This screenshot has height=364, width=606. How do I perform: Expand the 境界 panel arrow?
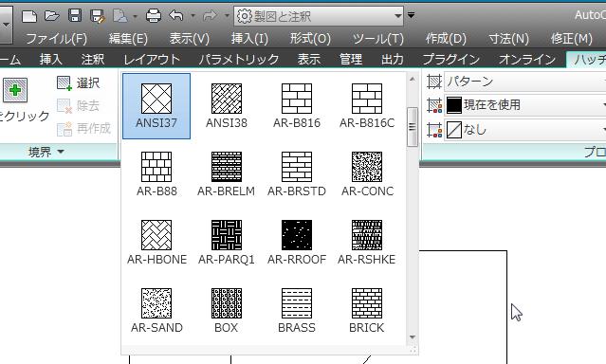[61, 152]
